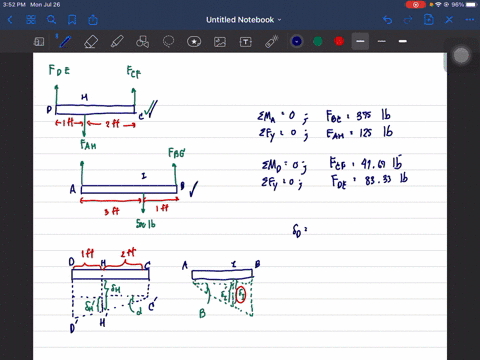Go back with the left arrow
Screen dimensions: 480x360
tap(10, 20)
